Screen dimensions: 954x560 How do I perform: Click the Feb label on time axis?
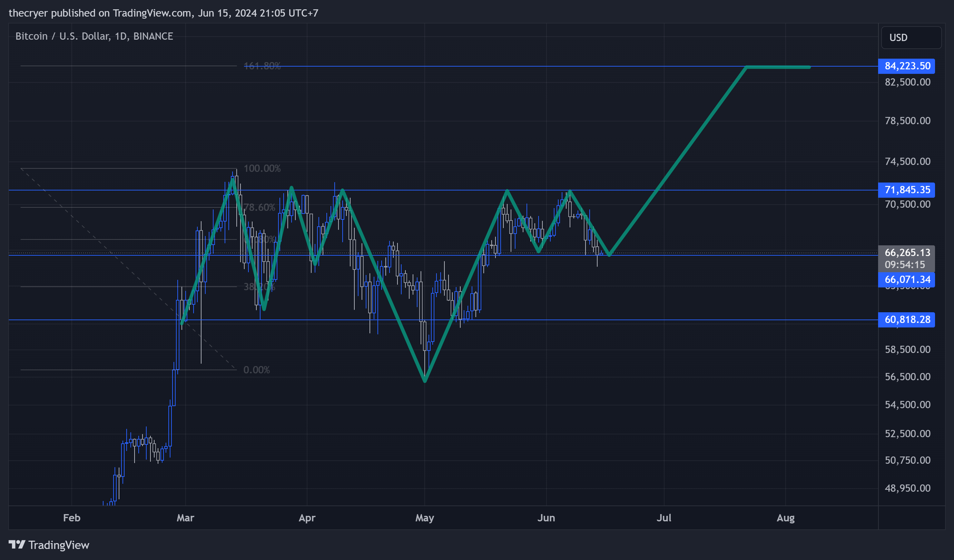click(71, 518)
